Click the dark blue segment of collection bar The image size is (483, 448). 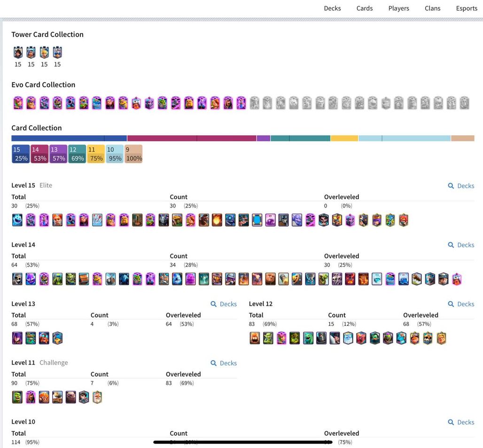point(69,138)
